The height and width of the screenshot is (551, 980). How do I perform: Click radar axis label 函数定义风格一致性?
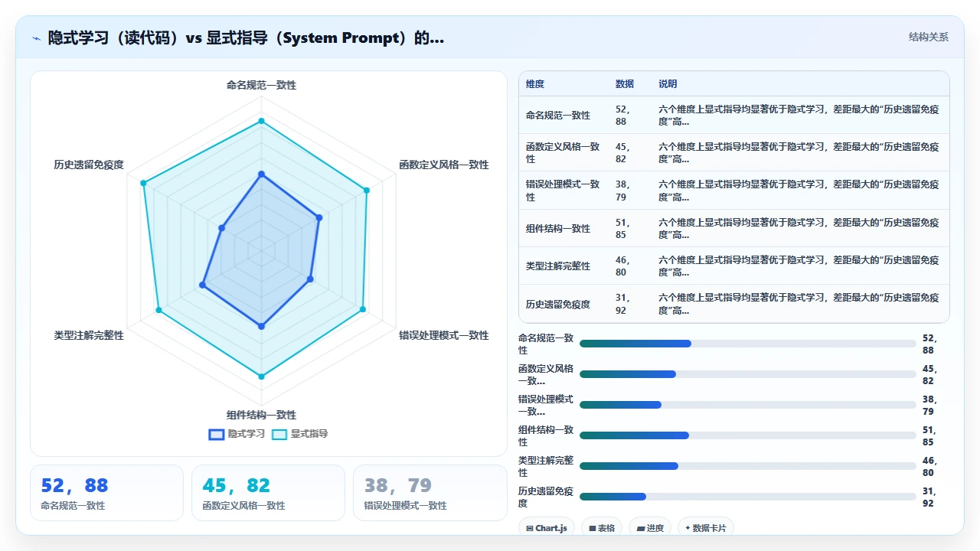[443, 165]
